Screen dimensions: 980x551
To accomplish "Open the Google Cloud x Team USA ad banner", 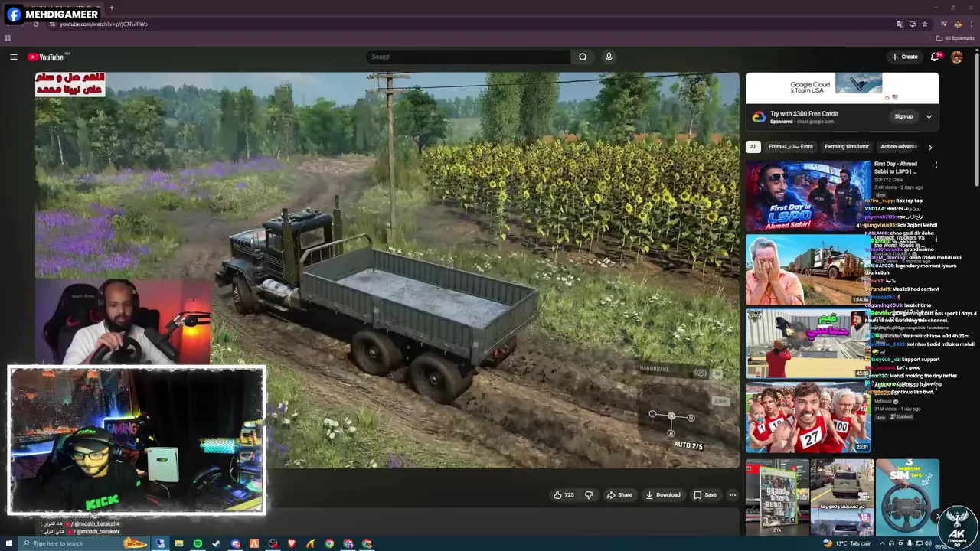I will pyautogui.click(x=842, y=88).
